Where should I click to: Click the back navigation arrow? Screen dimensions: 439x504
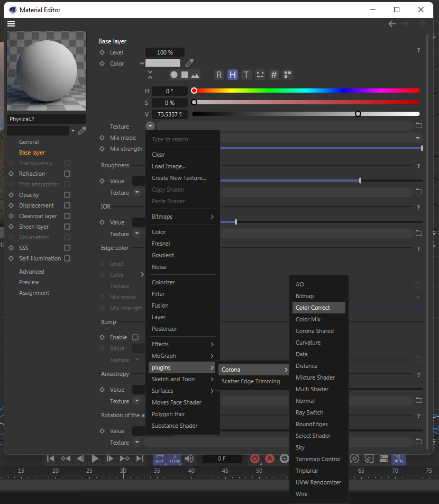click(392, 24)
